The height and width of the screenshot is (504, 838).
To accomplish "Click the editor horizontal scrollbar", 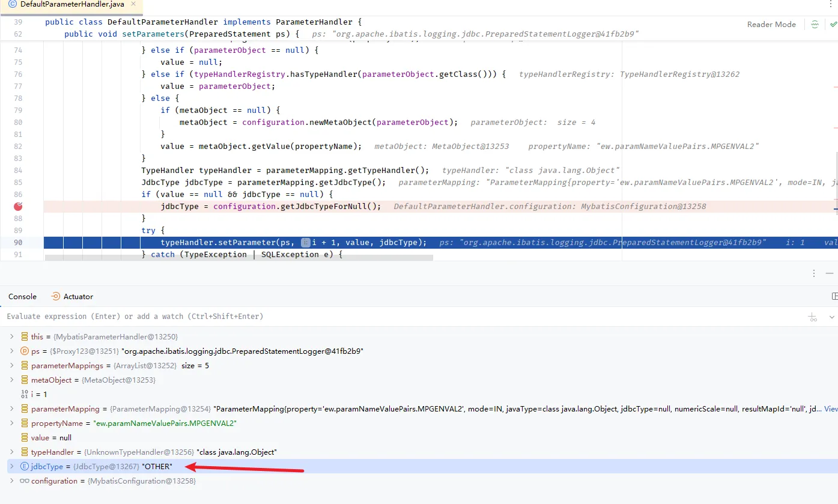I will click(x=238, y=258).
